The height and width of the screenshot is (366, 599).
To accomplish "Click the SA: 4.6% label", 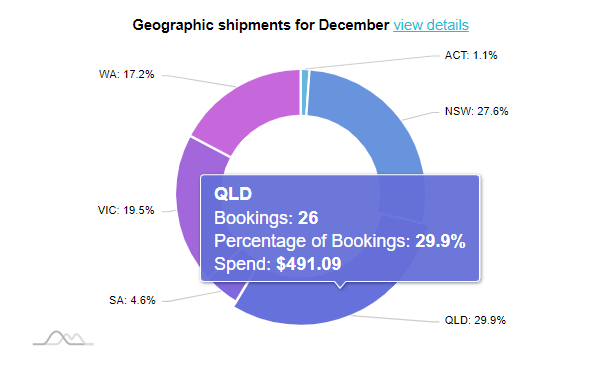I will click(x=132, y=300).
